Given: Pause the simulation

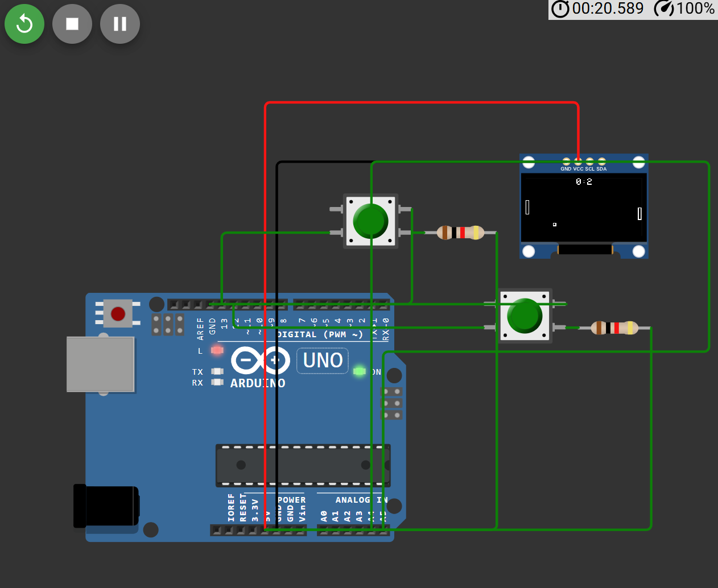Looking at the screenshot, I should pyautogui.click(x=120, y=24).
